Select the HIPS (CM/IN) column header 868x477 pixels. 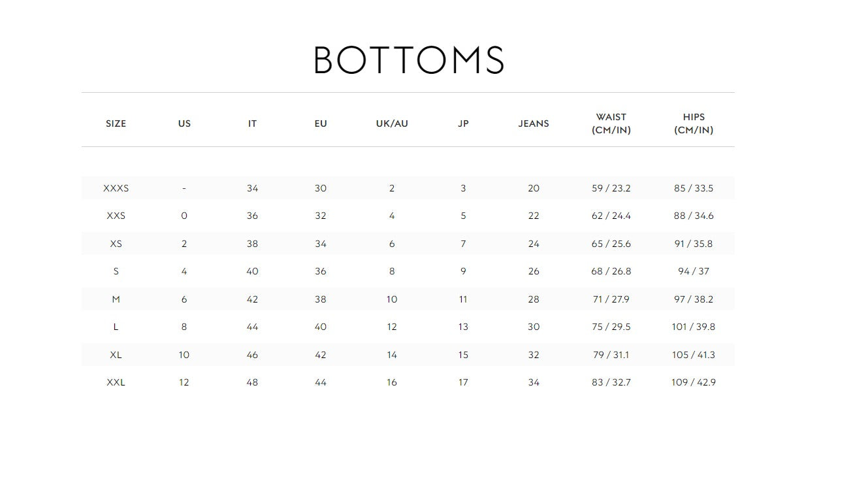point(694,123)
